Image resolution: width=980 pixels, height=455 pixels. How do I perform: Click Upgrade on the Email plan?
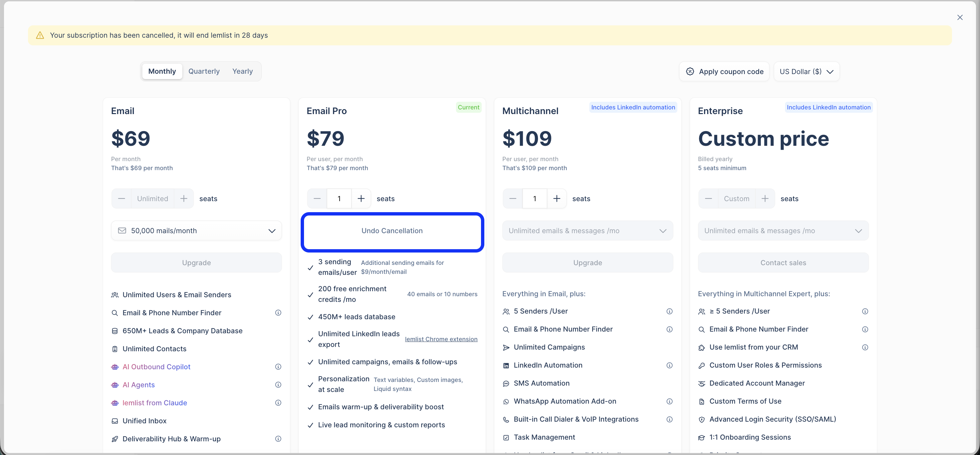196,263
